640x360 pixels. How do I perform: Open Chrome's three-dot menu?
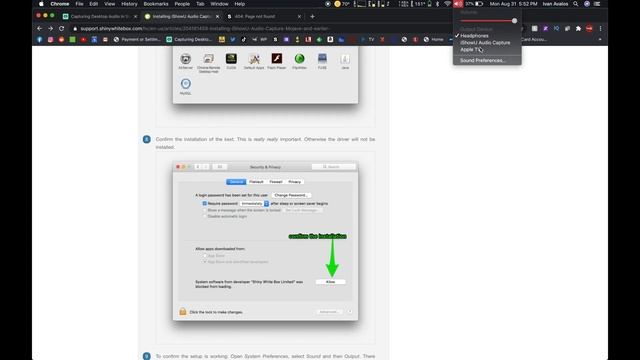coord(600,29)
